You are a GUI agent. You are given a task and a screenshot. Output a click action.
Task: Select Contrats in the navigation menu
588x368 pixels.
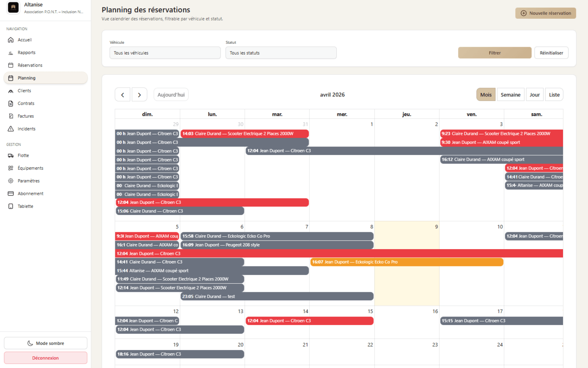click(26, 103)
